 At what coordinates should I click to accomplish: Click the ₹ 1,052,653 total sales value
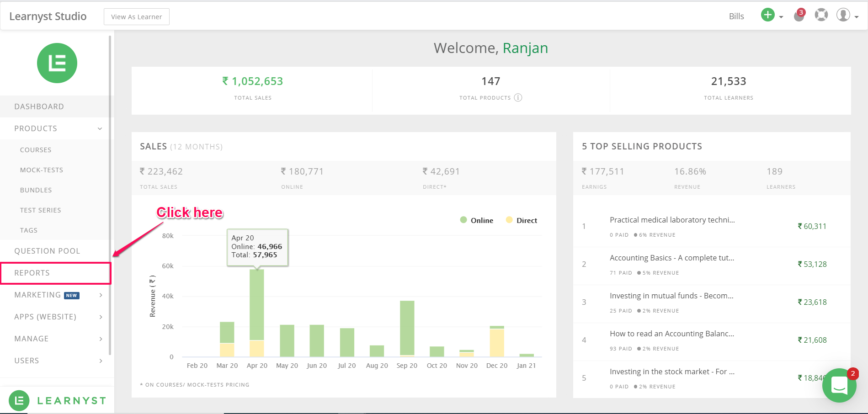(253, 81)
